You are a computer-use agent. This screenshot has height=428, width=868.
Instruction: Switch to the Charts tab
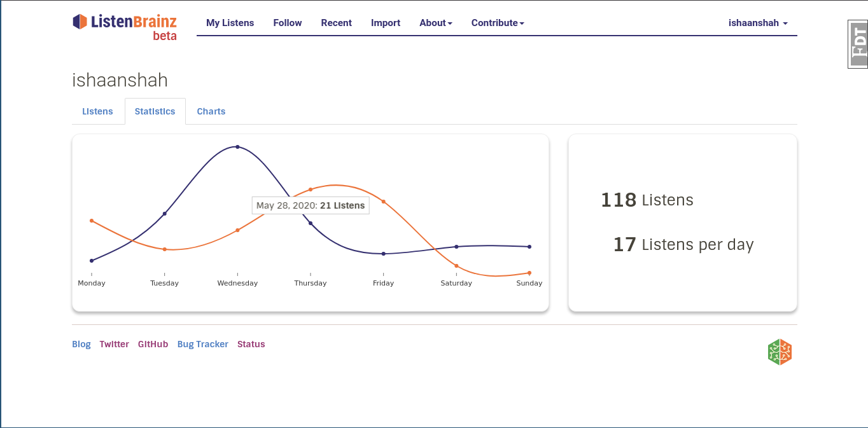click(211, 111)
